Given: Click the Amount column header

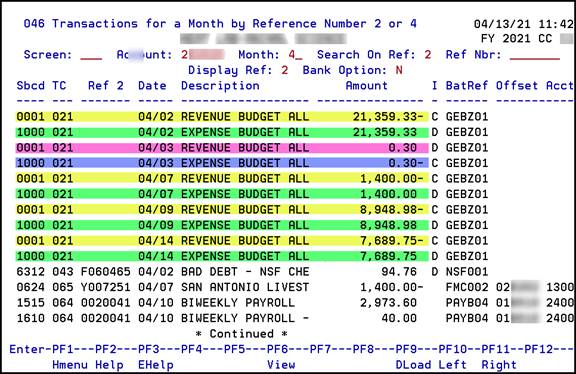Looking at the screenshot, I should pyautogui.click(x=367, y=86).
